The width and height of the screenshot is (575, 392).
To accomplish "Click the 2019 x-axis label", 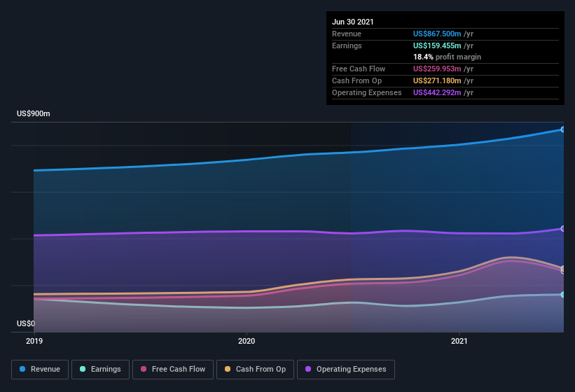I will click(34, 341).
